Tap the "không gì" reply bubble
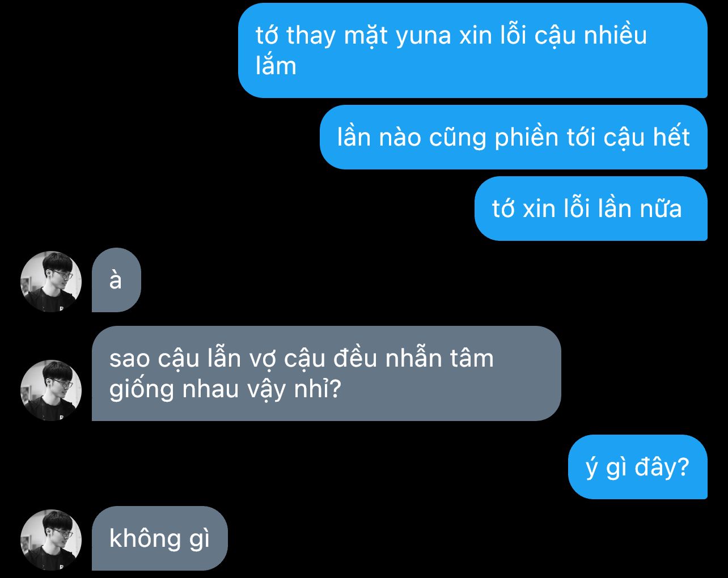 point(160,538)
